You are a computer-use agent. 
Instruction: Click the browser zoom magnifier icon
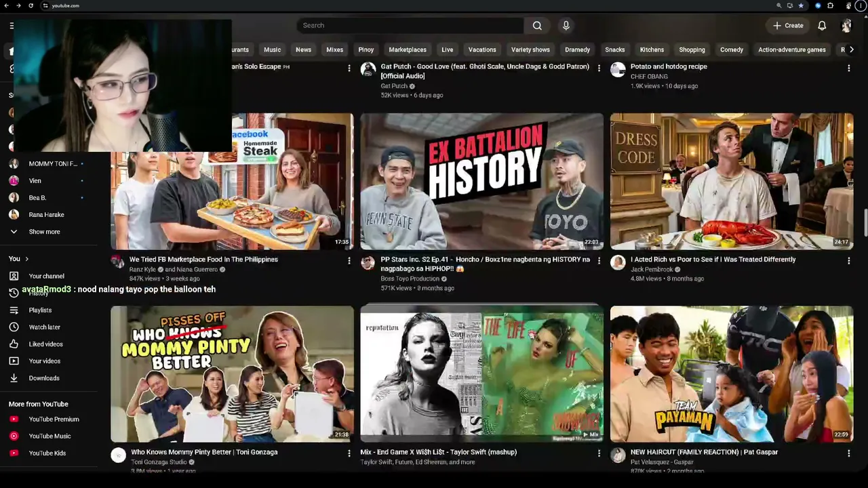point(779,5)
